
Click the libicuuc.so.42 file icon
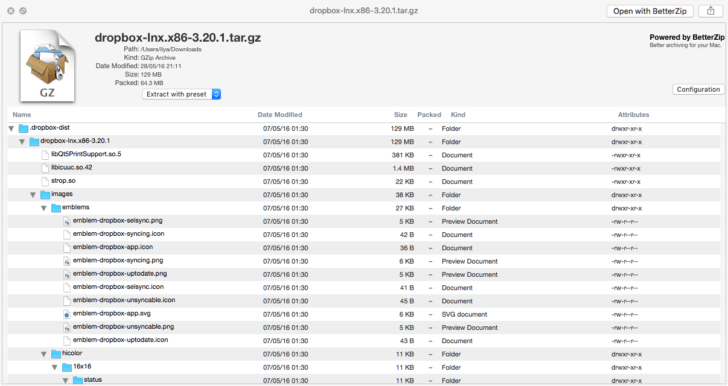tap(45, 168)
